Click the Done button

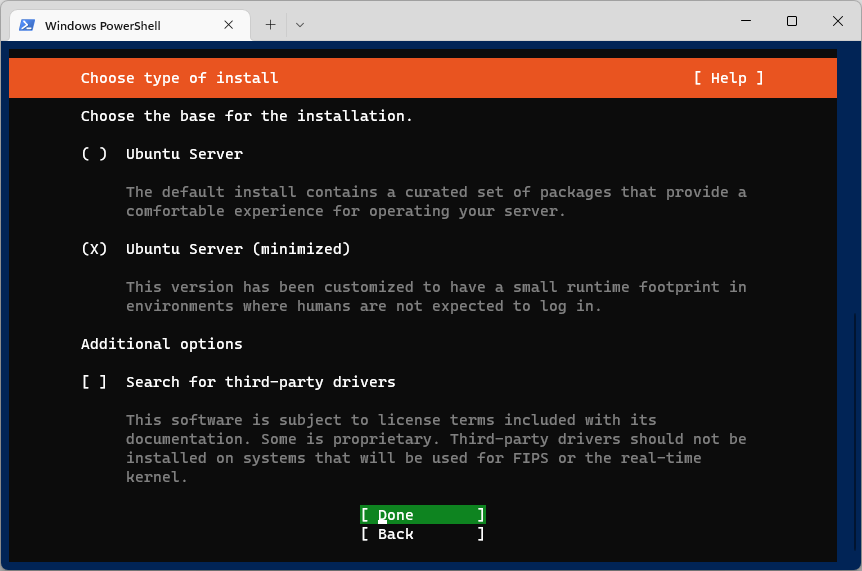(x=423, y=515)
